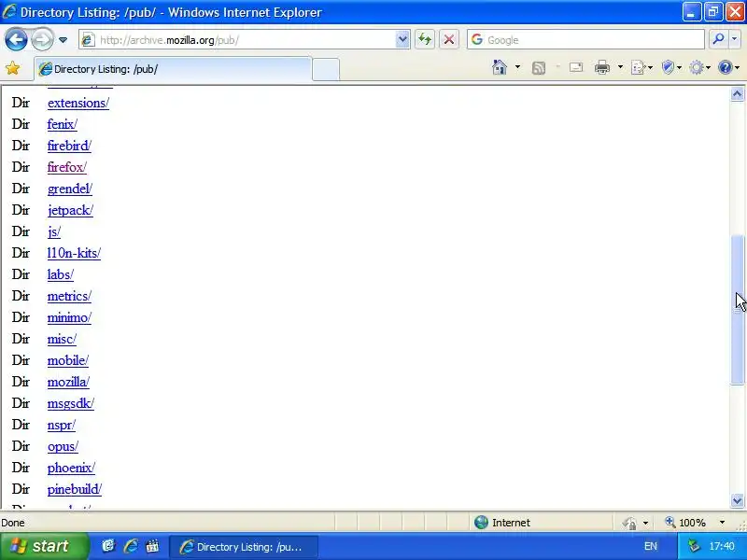
Task: Click the 17:40 taskbar clock
Action: [x=722, y=546]
